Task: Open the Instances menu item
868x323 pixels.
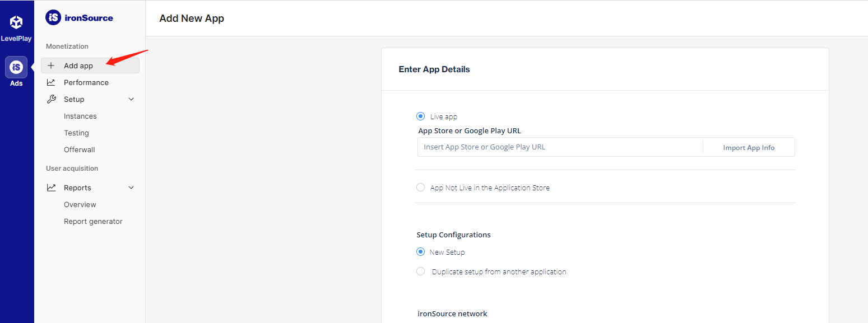Action: click(80, 116)
